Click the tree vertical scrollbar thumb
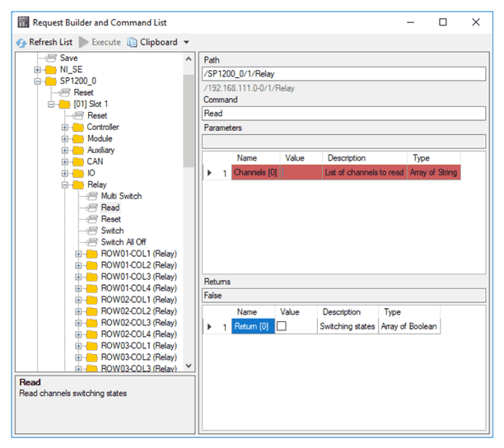Screen dimensions: 504x448 189,120
